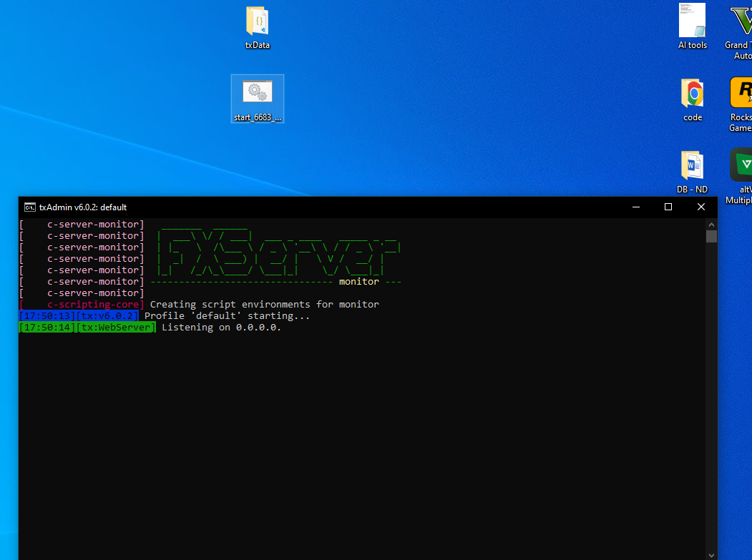This screenshot has width=752, height=560.
Task: Select the Rockstar Games launcher icon
Action: pos(742,93)
